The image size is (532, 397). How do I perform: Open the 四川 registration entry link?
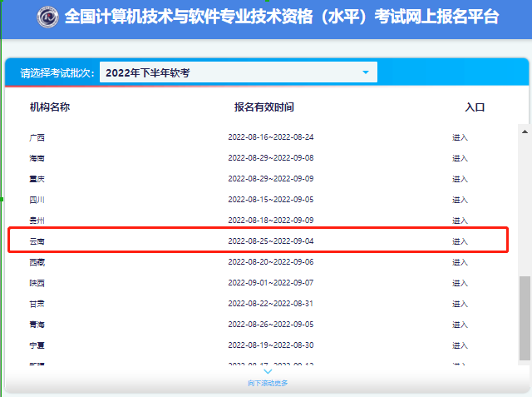tap(460, 200)
